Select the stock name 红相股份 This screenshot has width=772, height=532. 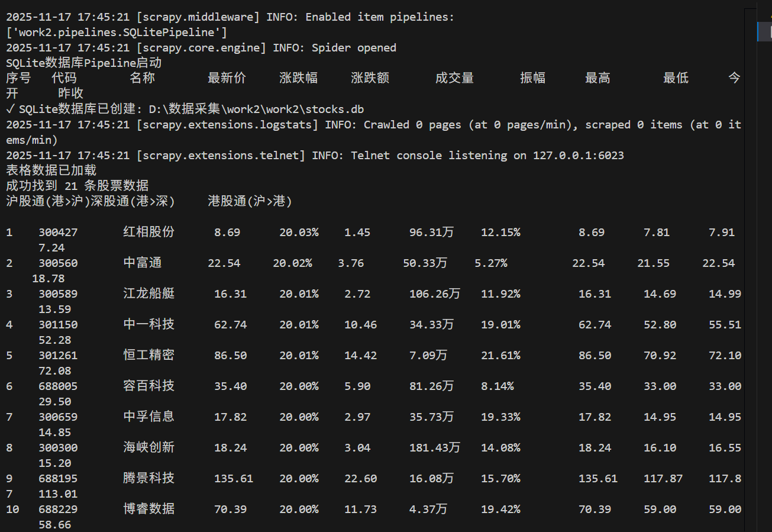pos(148,232)
